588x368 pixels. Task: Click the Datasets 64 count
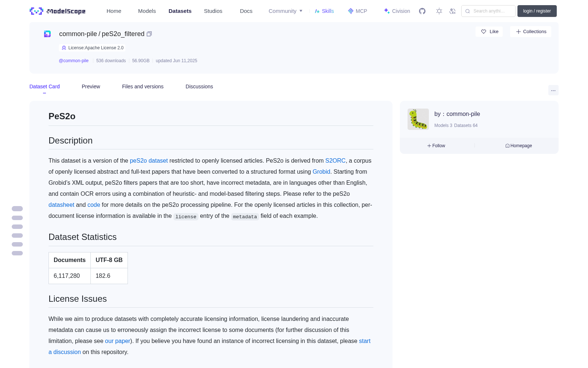click(x=466, y=125)
